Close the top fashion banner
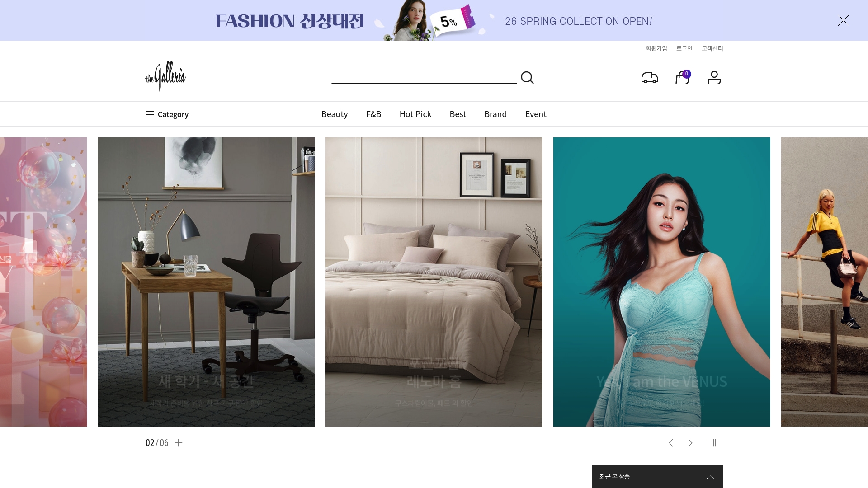Image resolution: width=868 pixels, height=488 pixels. click(x=843, y=20)
